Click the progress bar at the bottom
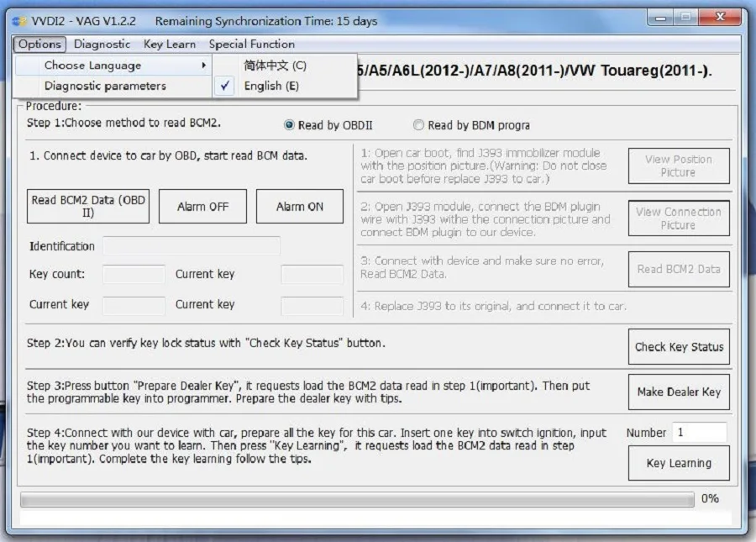 pyautogui.click(x=357, y=499)
